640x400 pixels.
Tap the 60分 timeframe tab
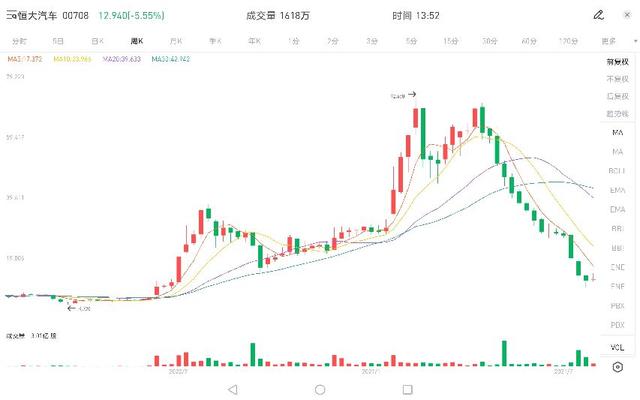click(528, 41)
